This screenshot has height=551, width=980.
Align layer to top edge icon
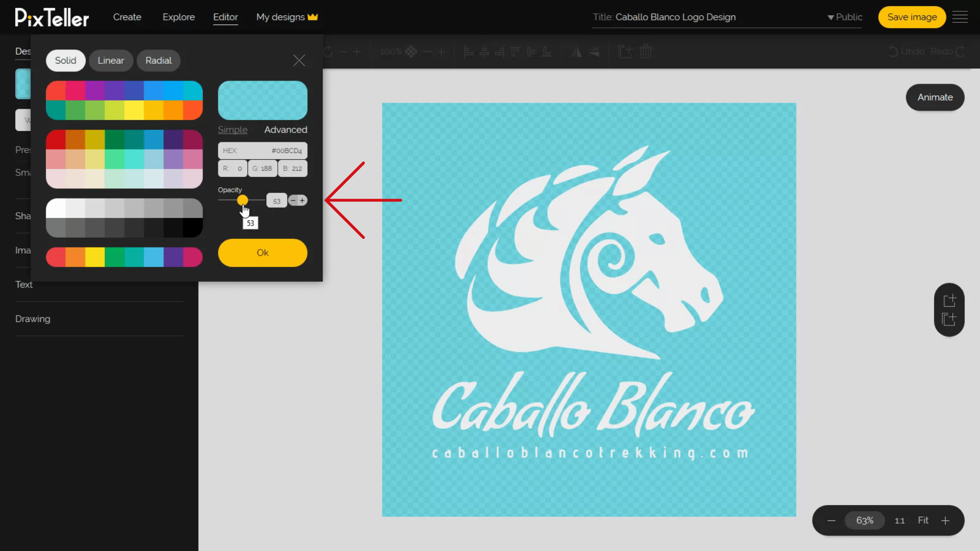(x=515, y=52)
